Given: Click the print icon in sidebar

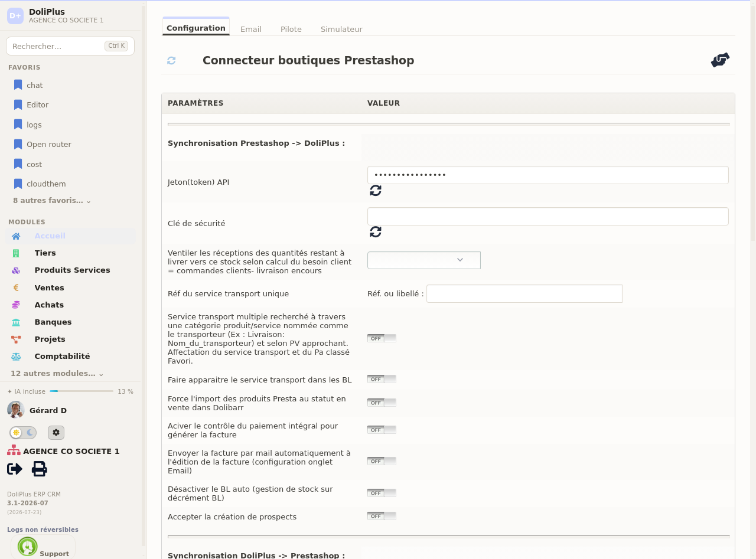Looking at the screenshot, I should (x=40, y=469).
